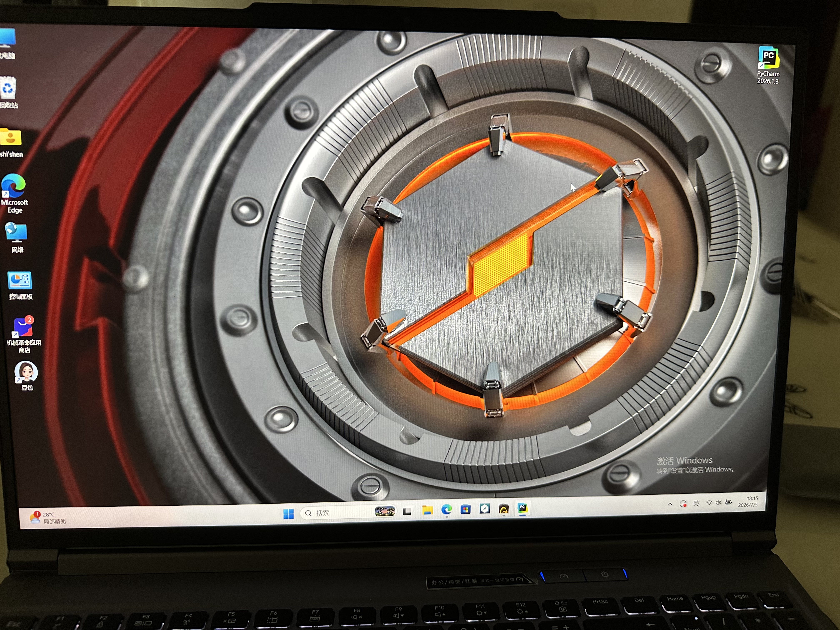
Task: Open the volume control in the tray
Action: coord(718,502)
